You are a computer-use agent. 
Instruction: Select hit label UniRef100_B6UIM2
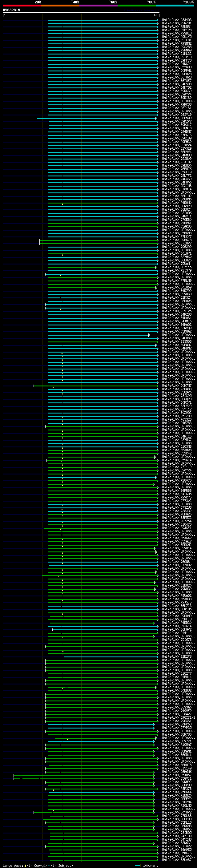[x=177, y=196]
